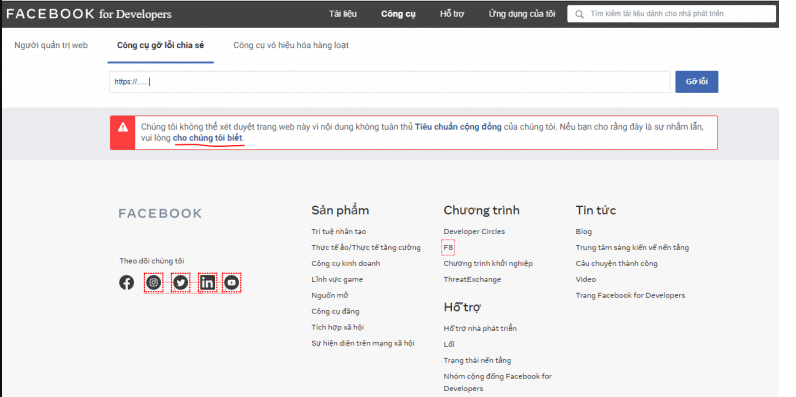Focus the developer docs search box
The height and width of the screenshot is (397, 796).
pos(671,14)
